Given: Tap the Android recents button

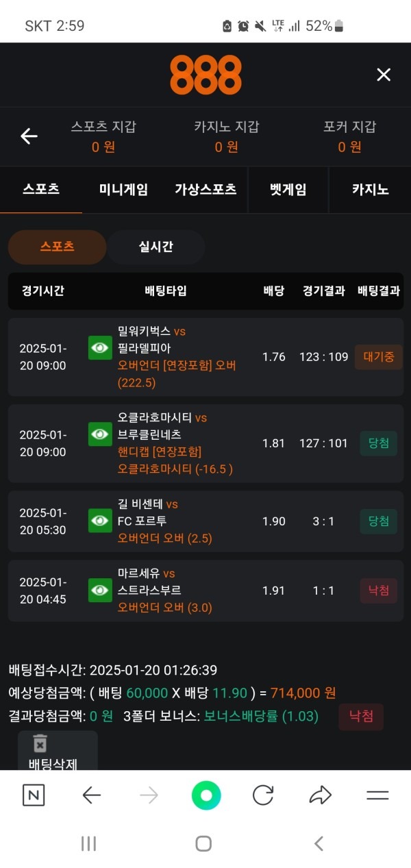Looking at the screenshot, I should [x=88, y=844].
